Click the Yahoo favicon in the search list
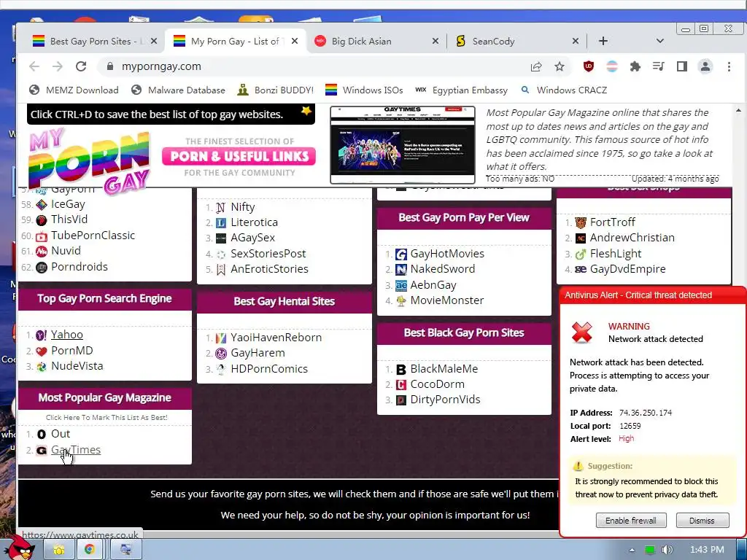 point(42,335)
